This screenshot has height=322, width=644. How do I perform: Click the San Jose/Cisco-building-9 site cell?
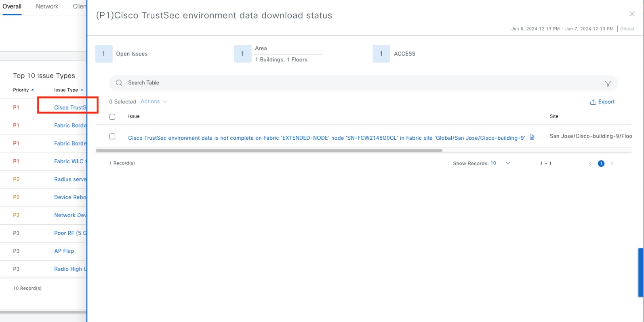click(591, 136)
